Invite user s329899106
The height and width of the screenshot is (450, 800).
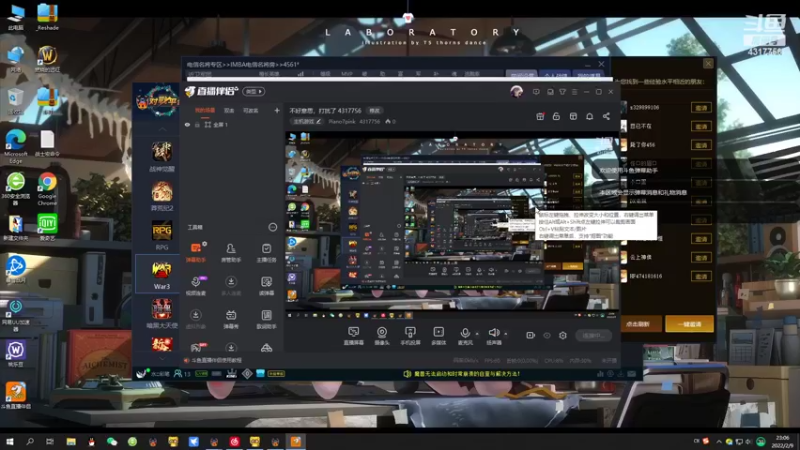(702, 108)
